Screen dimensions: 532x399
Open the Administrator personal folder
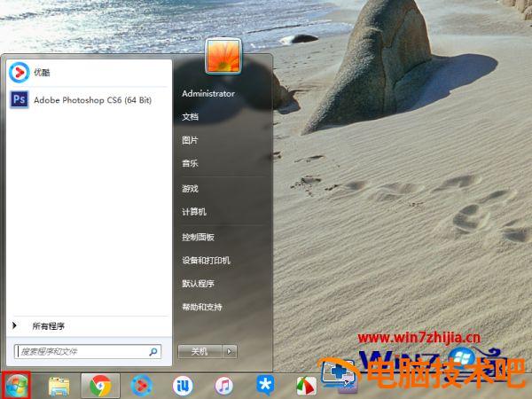[208, 93]
